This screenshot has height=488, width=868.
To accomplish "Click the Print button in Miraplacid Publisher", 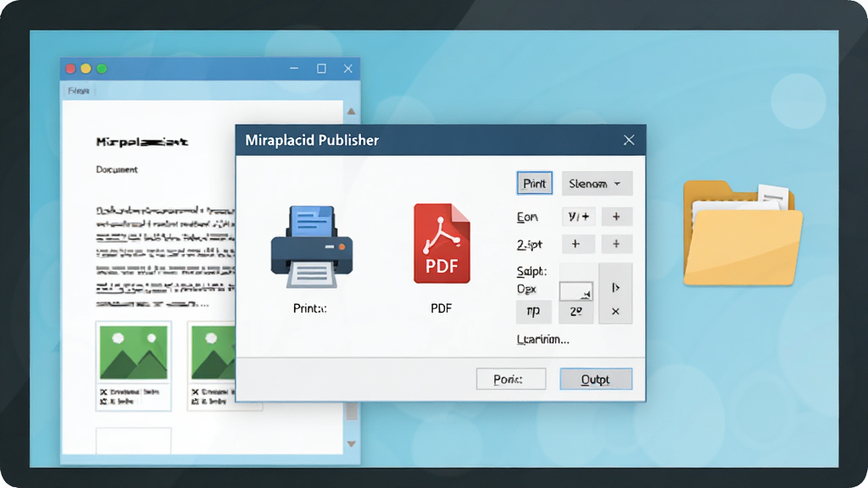I will pyautogui.click(x=534, y=183).
